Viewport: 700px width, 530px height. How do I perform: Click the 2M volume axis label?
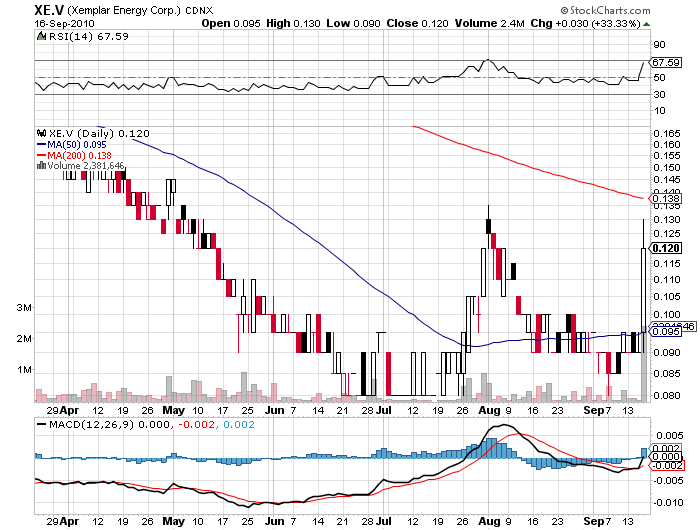pyautogui.click(x=25, y=338)
